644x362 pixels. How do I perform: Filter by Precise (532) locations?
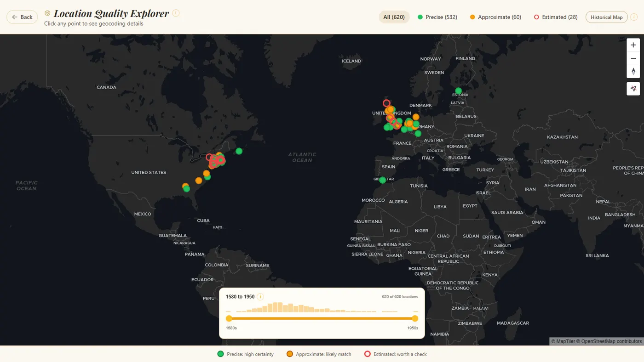[x=437, y=17]
